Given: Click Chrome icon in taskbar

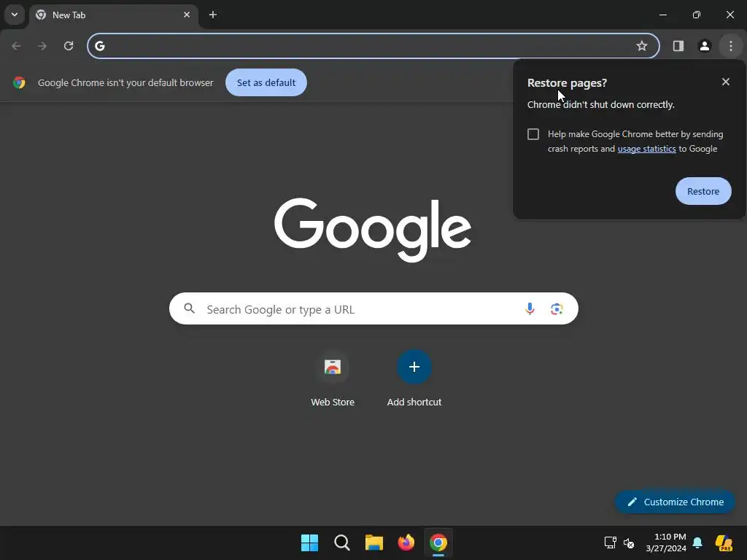Looking at the screenshot, I should pyautogui.click(x=438, y=542).
